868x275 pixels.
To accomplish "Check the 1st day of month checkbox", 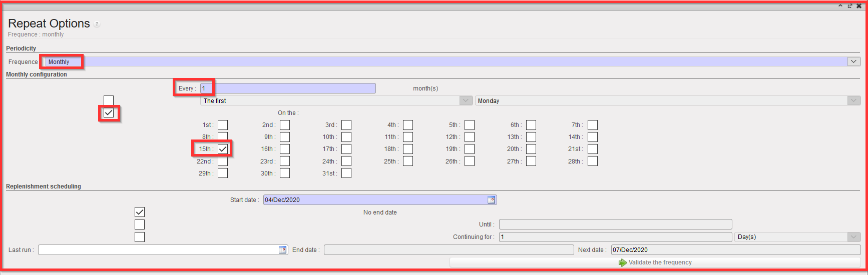I will (x=223, y=125).
